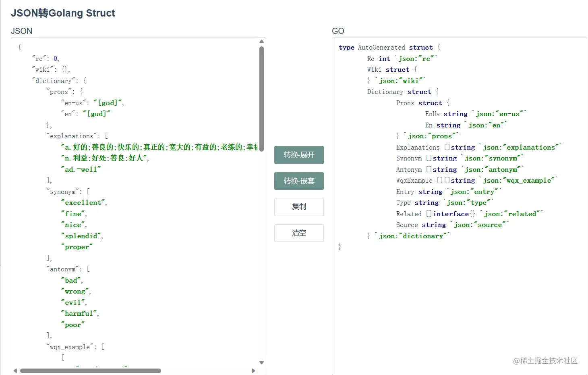Click the JSON pane's horizontal scrollbar thumb
Screen dimensions: 588x375
pos(91,371)
